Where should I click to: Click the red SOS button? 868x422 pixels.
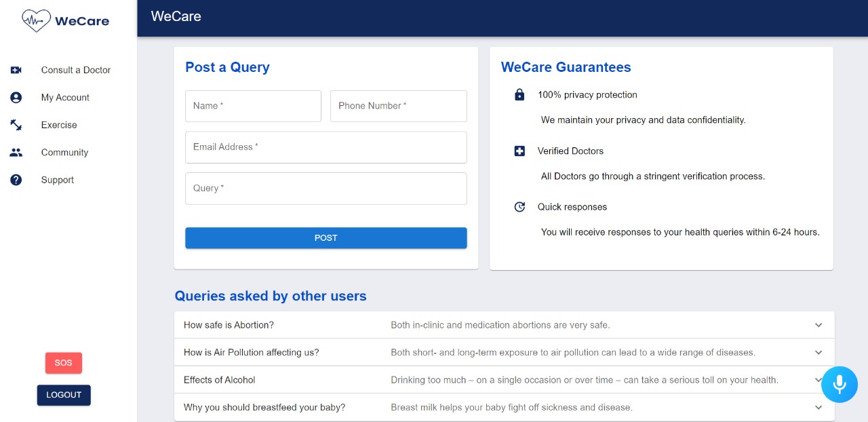[x=64, y=363]
